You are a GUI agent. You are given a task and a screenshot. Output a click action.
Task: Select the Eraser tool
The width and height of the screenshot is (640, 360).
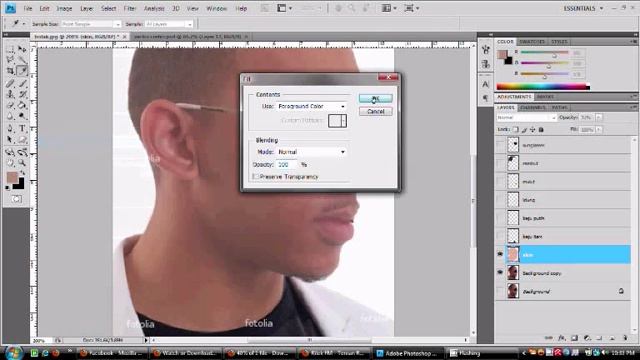(x=10, y=105)
